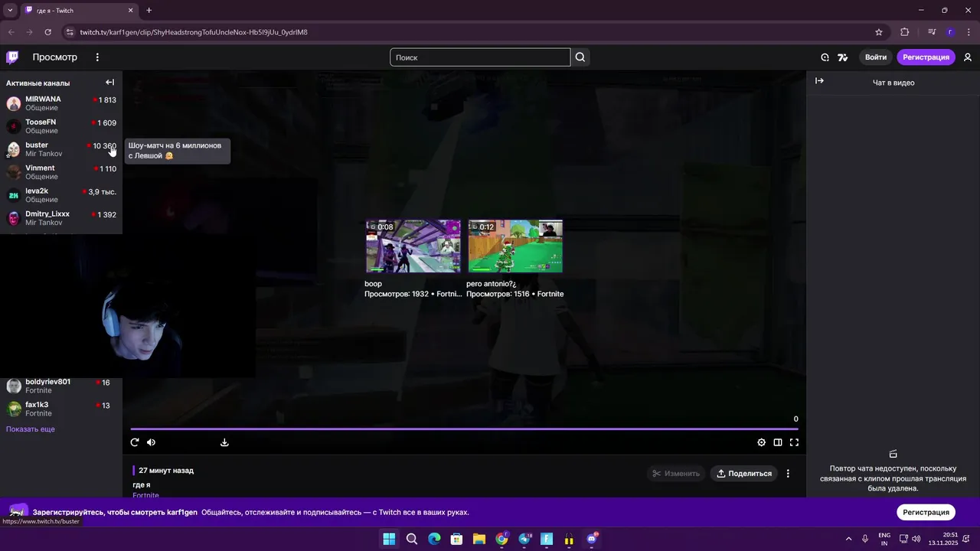Toggle theater mode
Screen dimensions: 980x551
click(778, 442)
